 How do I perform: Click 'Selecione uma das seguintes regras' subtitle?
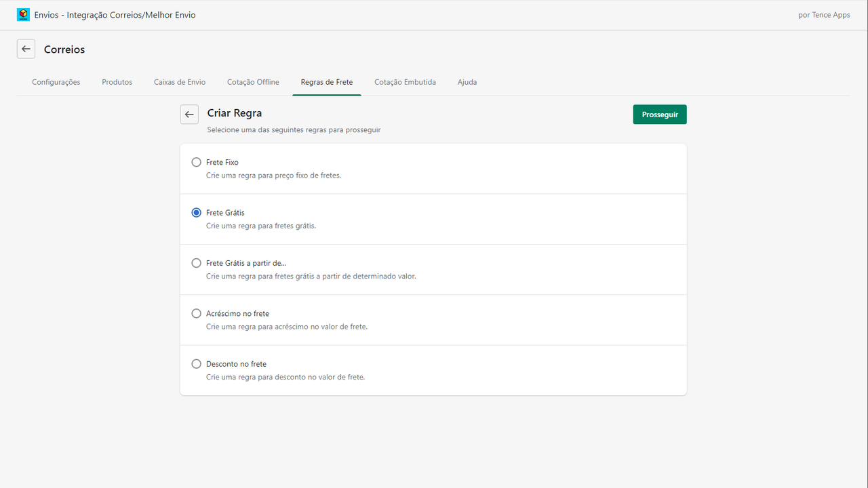pos(294,129)
